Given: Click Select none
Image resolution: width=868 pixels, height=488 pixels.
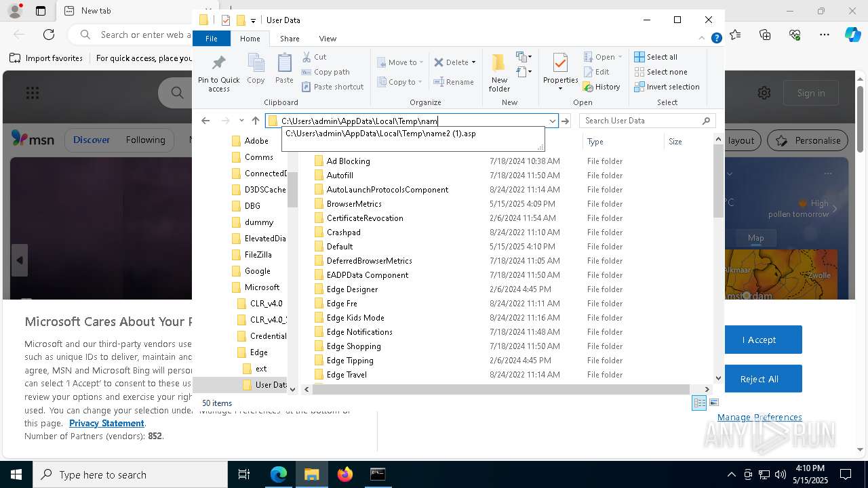Looking at the screenshot, I should click(660, 72).
